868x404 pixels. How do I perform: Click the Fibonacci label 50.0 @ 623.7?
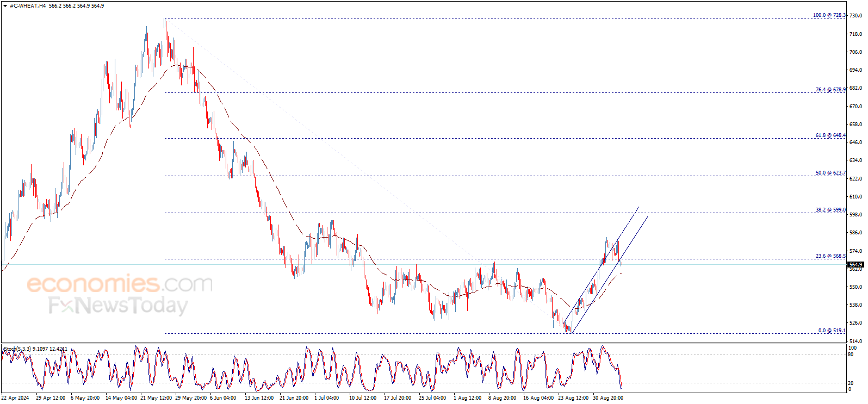point(830,173)
